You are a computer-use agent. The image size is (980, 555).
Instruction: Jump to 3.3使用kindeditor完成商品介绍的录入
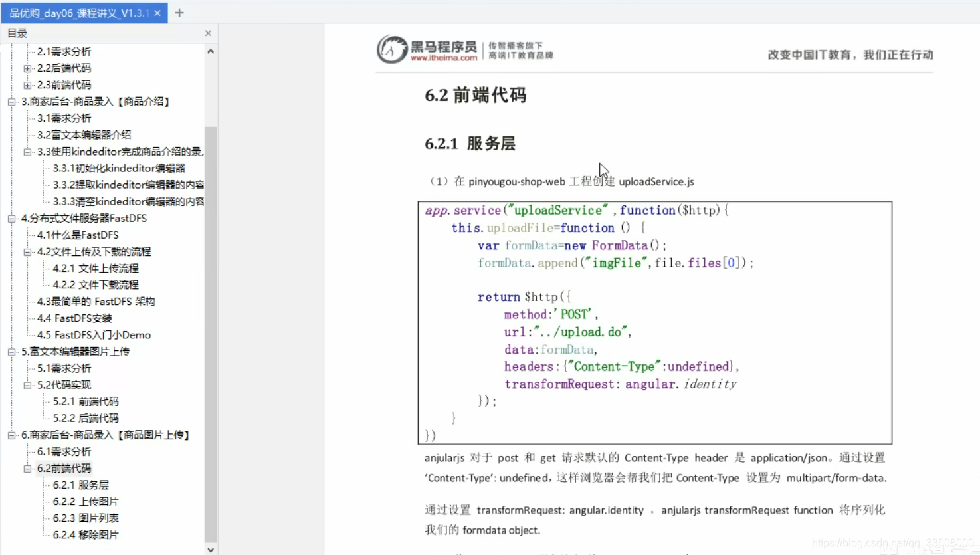120,151
